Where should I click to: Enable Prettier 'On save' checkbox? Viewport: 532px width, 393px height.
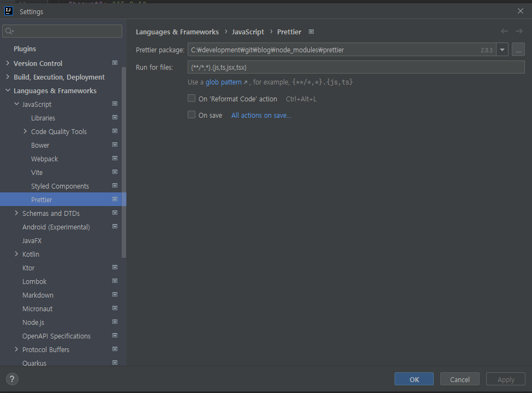(x=192, y=115)
